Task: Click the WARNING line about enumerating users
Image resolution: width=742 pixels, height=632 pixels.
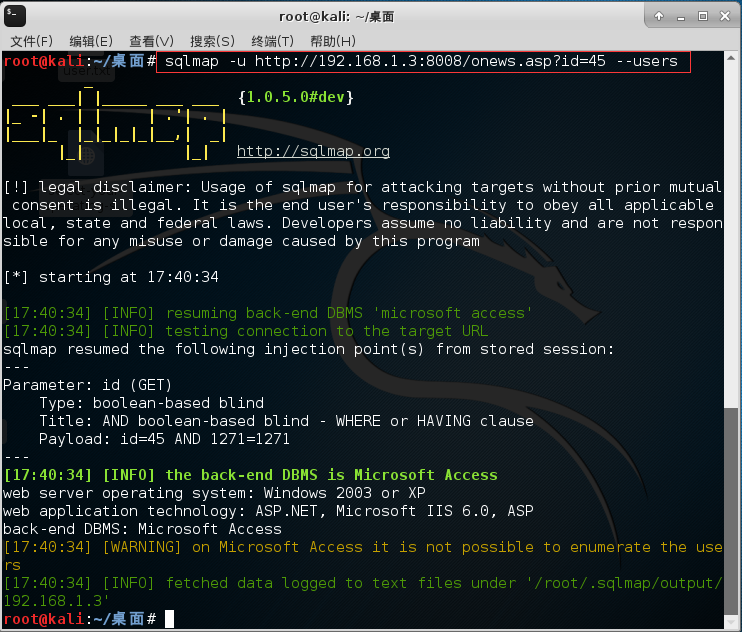Action: coord(363,556)
